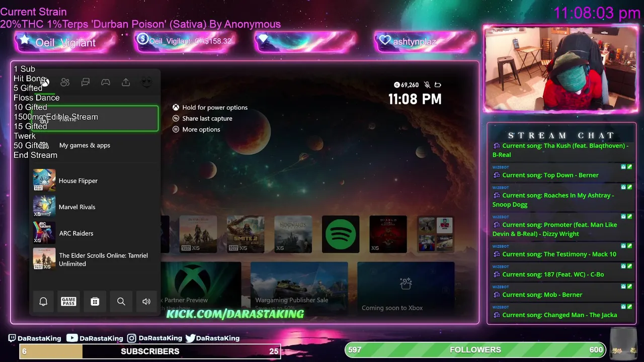The width and height of the screenshot is (644, 362).
Task: Open the Audio speaker icon in guide
Action: tap(146, 301)
